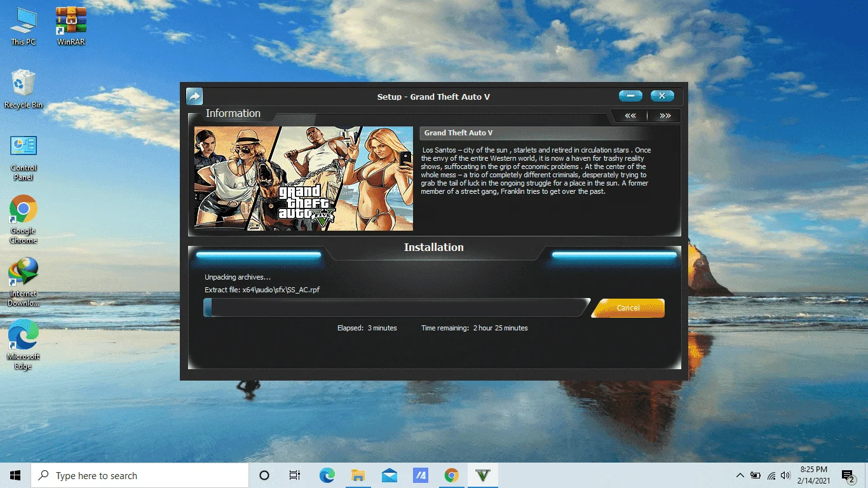Click 'Time remaining: 2 hour 25 minutes'
Viewport: 868px width, 488px height.
pyautogui.click(x=475, y=328)
